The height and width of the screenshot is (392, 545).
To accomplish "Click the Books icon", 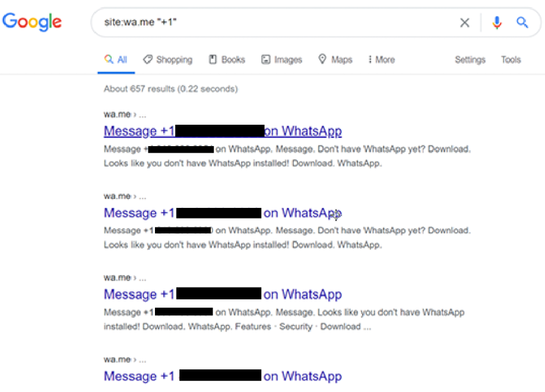I will click(213, 59).
